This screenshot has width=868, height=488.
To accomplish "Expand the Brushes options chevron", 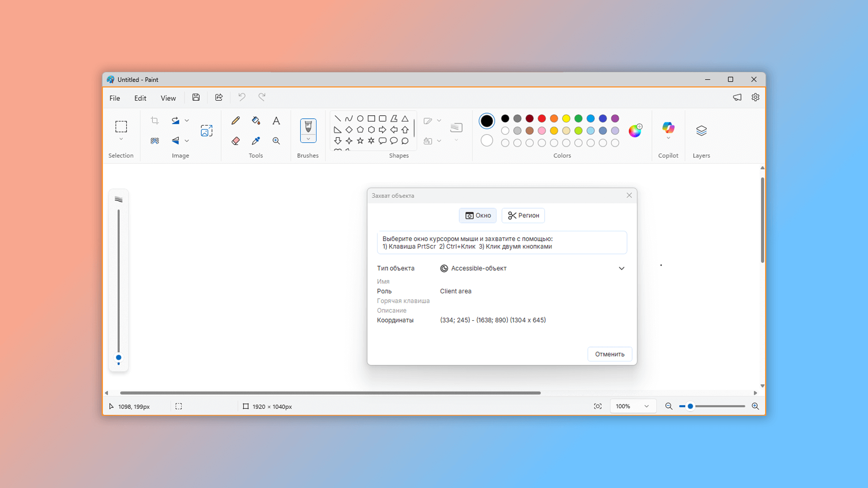I will tap(308, 139).
